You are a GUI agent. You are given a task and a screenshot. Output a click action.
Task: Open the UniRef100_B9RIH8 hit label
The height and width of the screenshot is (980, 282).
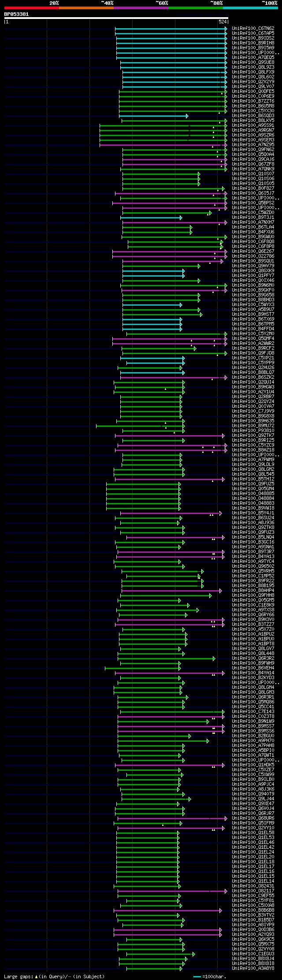point(253,43)
